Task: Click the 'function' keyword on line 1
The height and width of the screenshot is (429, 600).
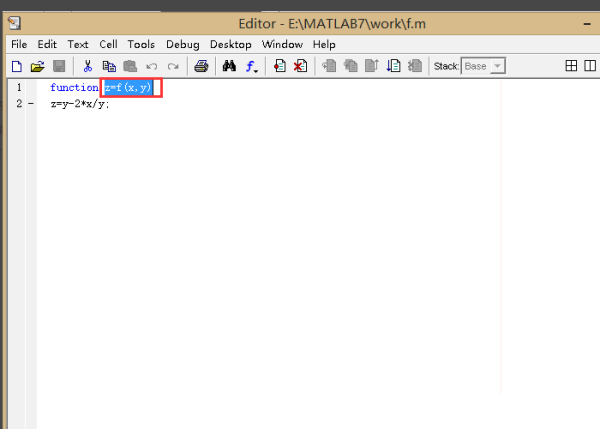Action: tap(75, 88)
